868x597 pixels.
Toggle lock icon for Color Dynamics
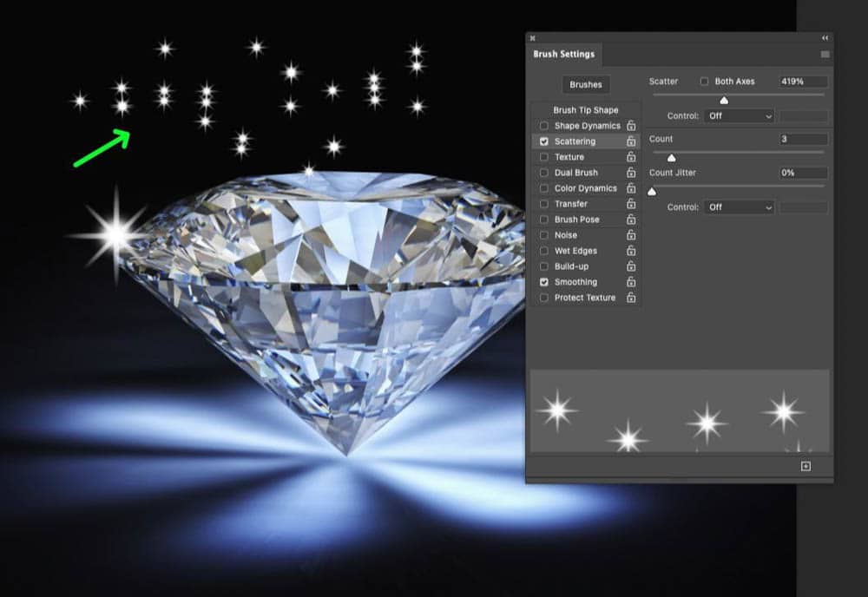click(630, 188)
